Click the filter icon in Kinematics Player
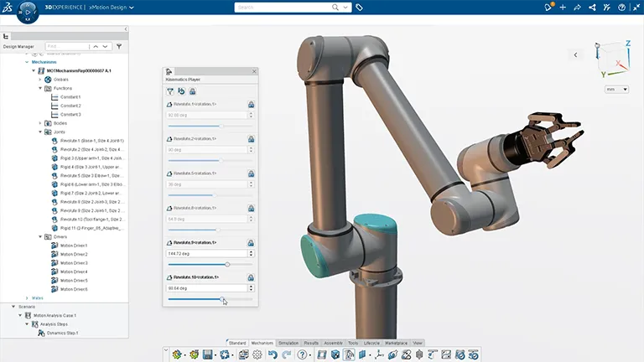 [x=170, y=91]
